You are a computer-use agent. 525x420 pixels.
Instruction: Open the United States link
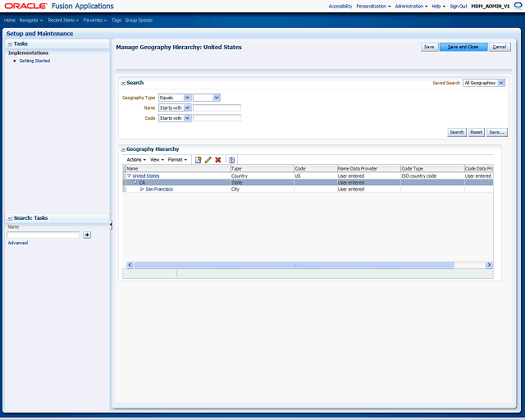pyautogui.click(x=146, y=176)
